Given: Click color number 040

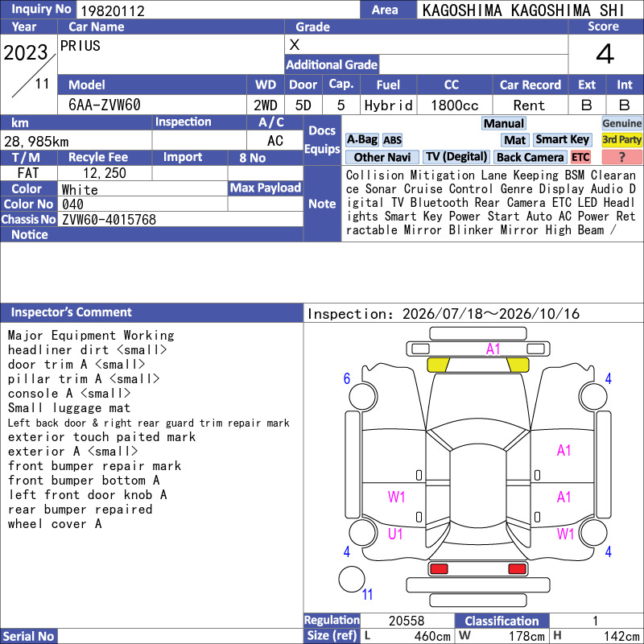Looking at the screenshot, I should point(72,204).
